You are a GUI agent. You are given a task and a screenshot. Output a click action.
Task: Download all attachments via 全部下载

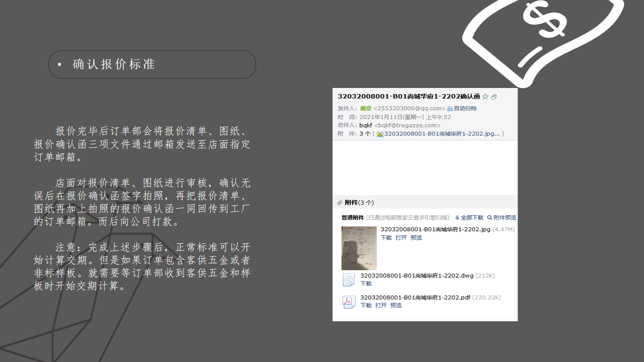(469, 218)
